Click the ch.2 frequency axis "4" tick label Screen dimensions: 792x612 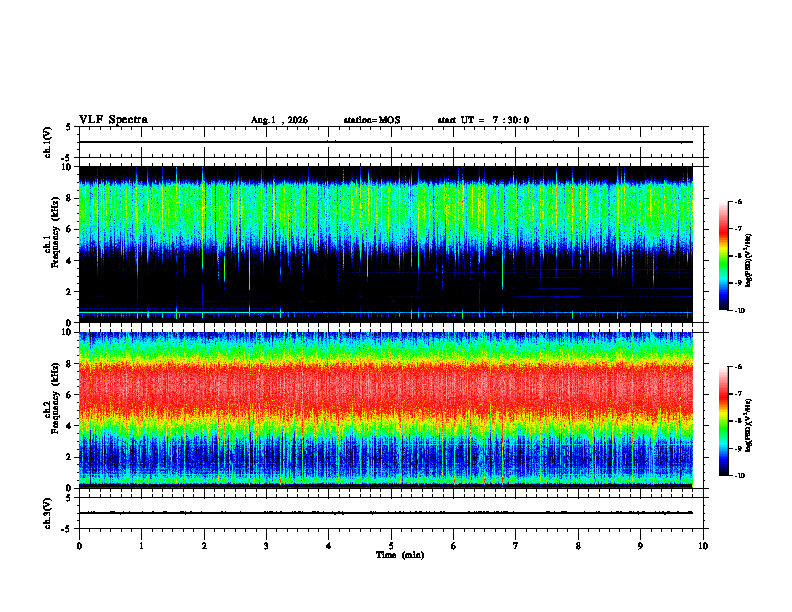70,426
